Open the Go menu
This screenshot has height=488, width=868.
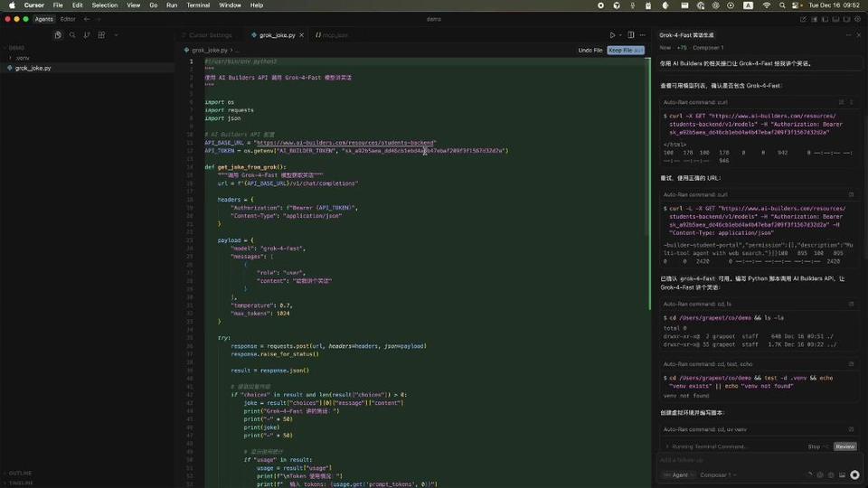tap(154, 5)
